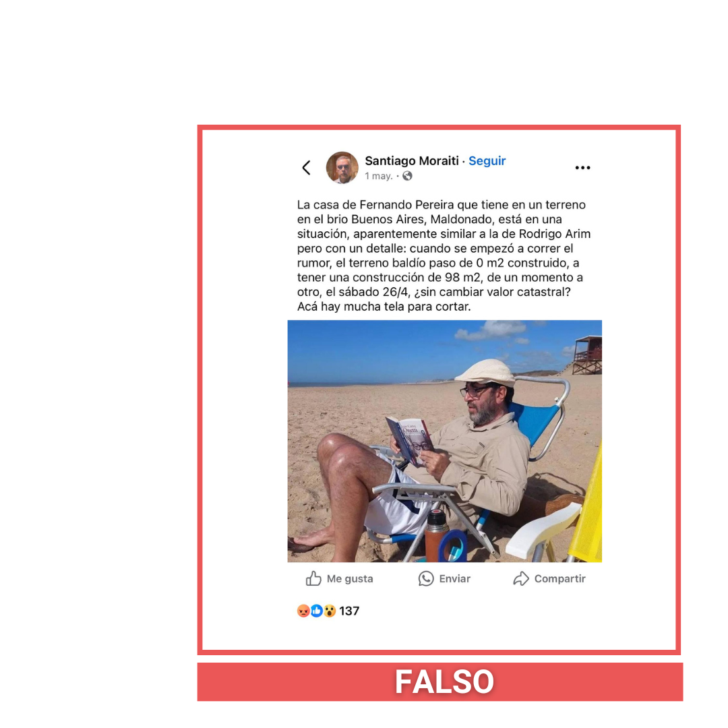Open Santiago Moraiti's profile picture
Viewport: 728px width, 728px height.
coord(342,168)
